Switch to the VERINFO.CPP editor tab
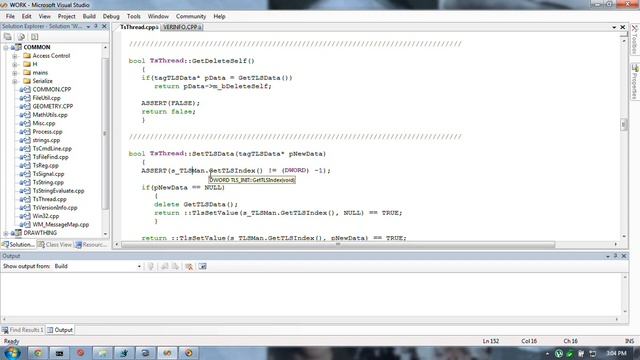The image size is (640, 360). tap(182, 27)
